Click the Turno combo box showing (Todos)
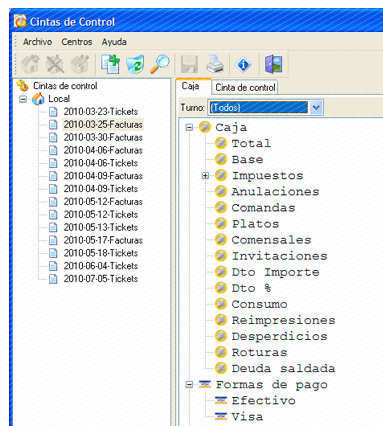This screenshot has width=383, height=426. point(265,108)
